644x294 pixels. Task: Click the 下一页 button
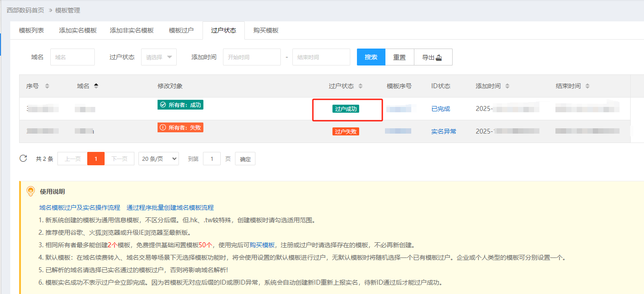(119, 159)
